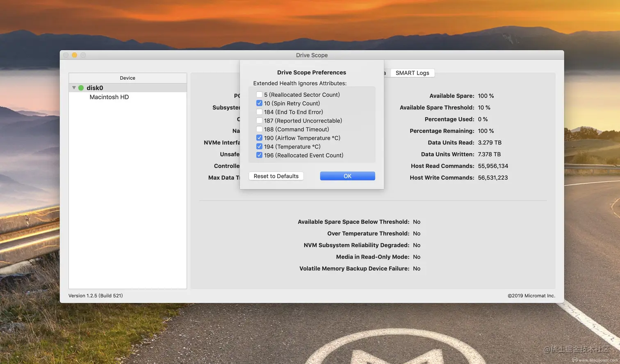Screen dimensions: 620x364
Task: Click Volatile Memory Backup Device Failure label
Action: [354, 268]
